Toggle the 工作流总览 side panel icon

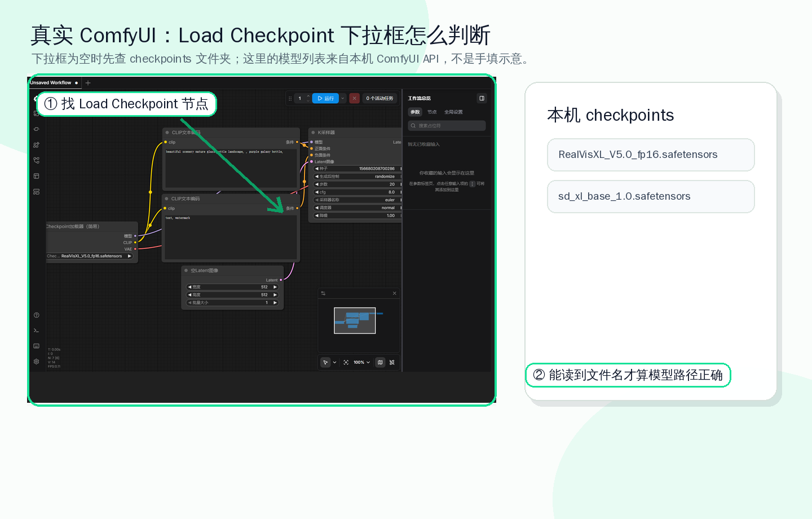482,98
